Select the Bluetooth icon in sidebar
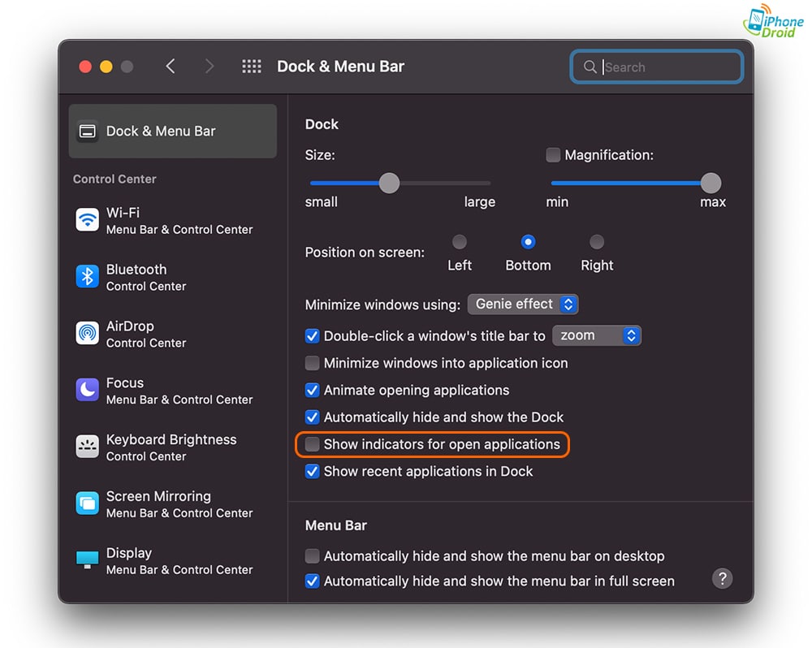Screen dimensions: 812x648 tap(87, 277)
